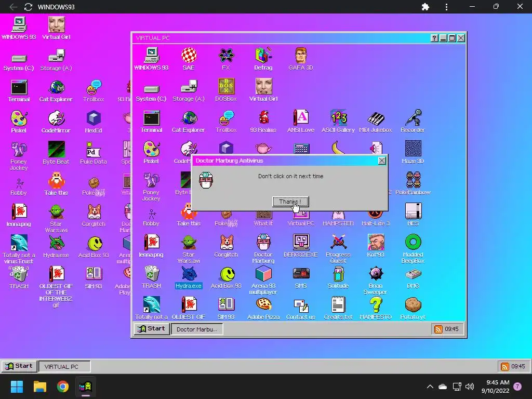This screenshot has height=399, width=532.
Task: Launch Acid Box 93 on outer desktop
Action: click(94, 247)
